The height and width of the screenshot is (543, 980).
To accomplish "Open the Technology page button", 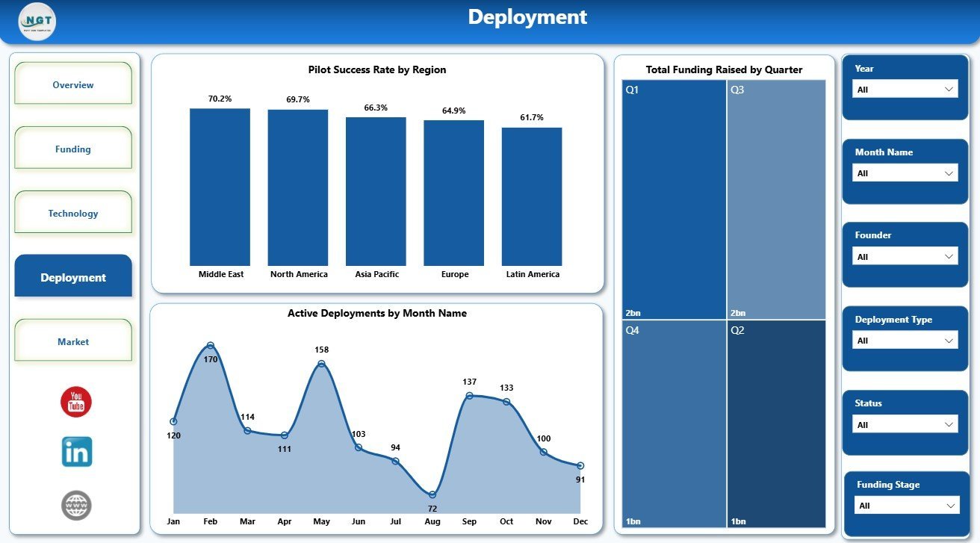I will tap(73, 213).
